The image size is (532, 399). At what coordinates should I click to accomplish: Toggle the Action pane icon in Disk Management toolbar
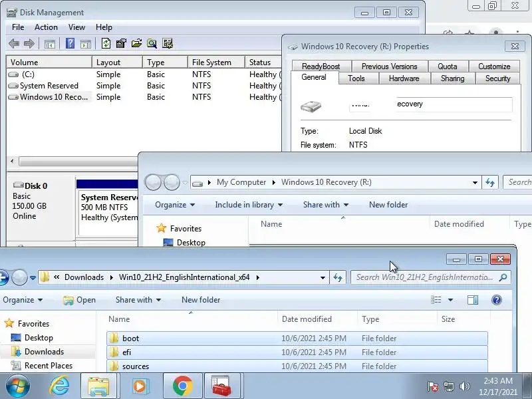[x=86, y=44]
